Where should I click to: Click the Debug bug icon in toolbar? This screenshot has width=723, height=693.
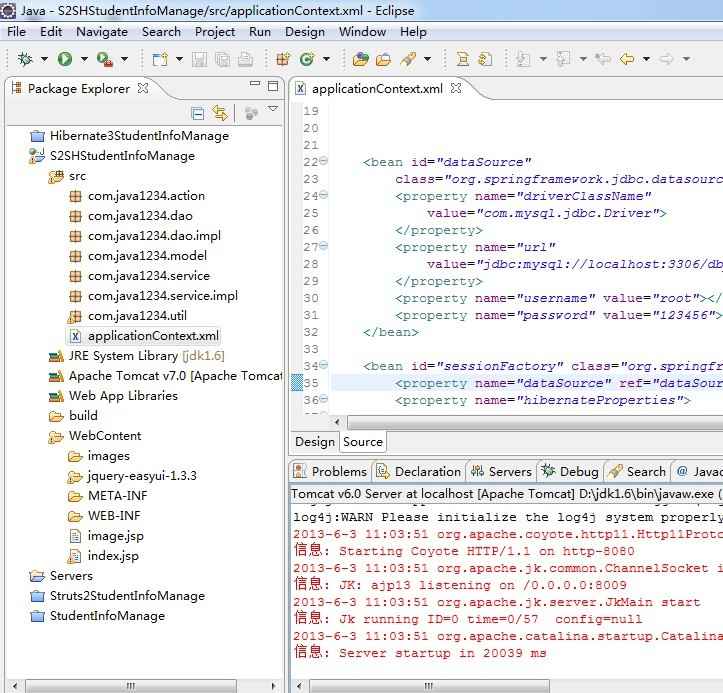tap(26, 59)
